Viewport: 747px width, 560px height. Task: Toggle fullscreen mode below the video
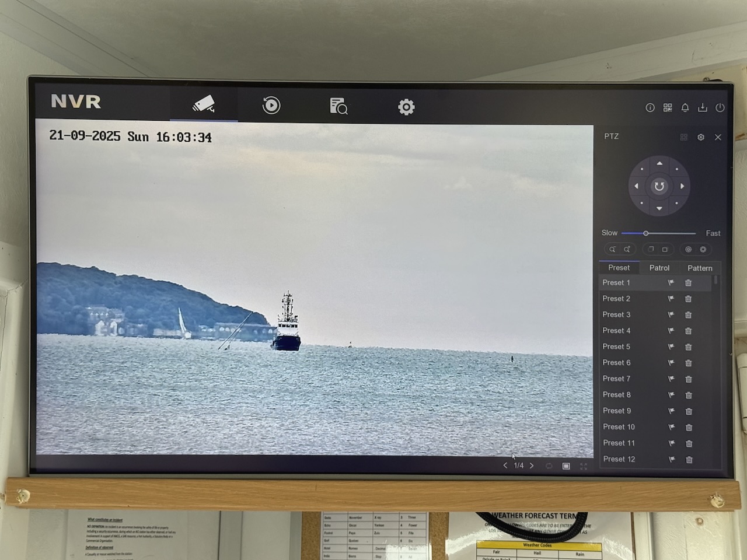coord(584,466)
